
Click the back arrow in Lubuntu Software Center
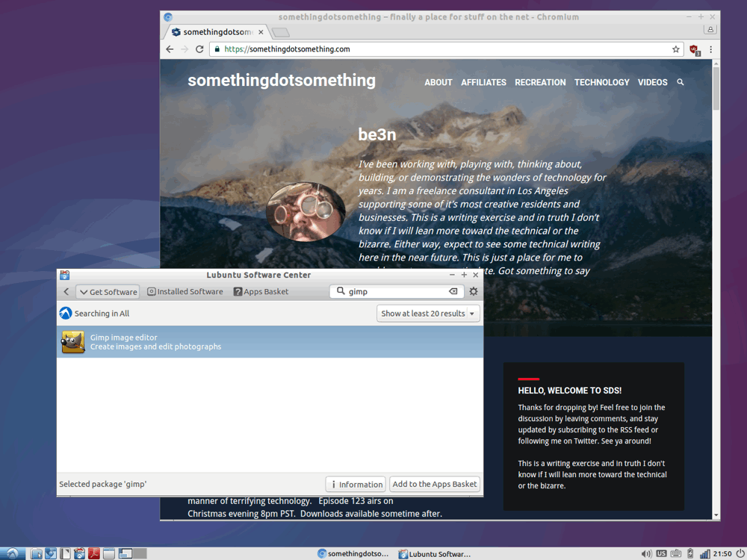tap(66, 291)
